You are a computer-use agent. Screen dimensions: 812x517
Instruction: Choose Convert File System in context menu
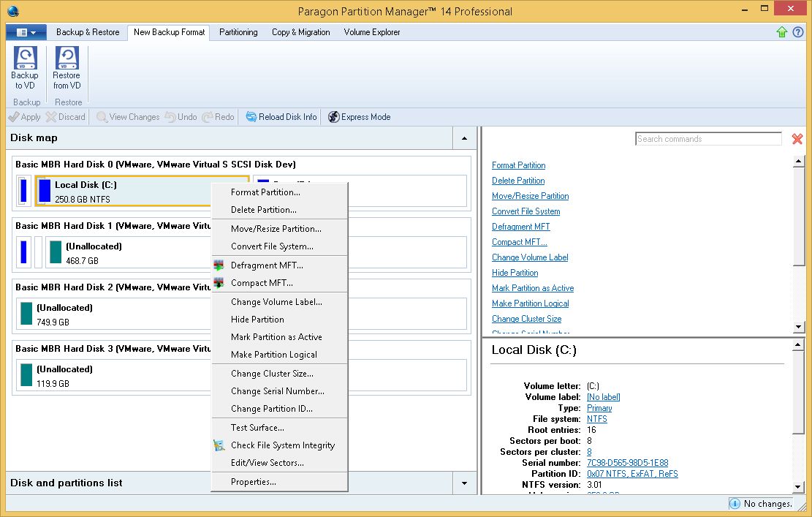[280, 246]
